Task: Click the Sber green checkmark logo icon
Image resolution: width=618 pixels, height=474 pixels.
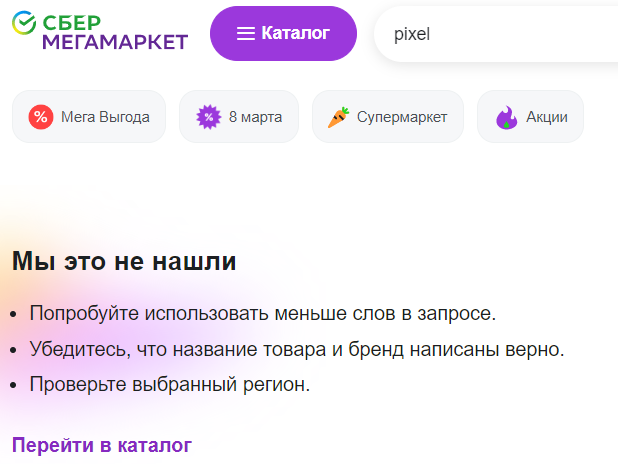Action: (24, 22)
